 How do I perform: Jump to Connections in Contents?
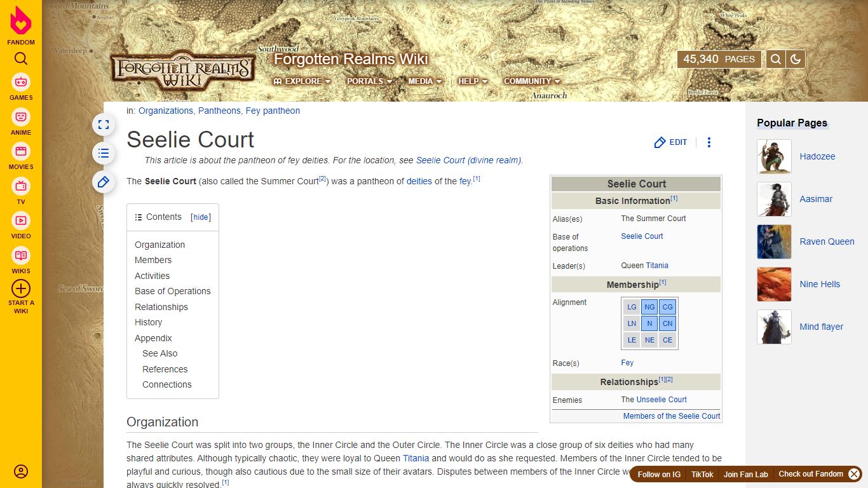(x=166, y=384)
